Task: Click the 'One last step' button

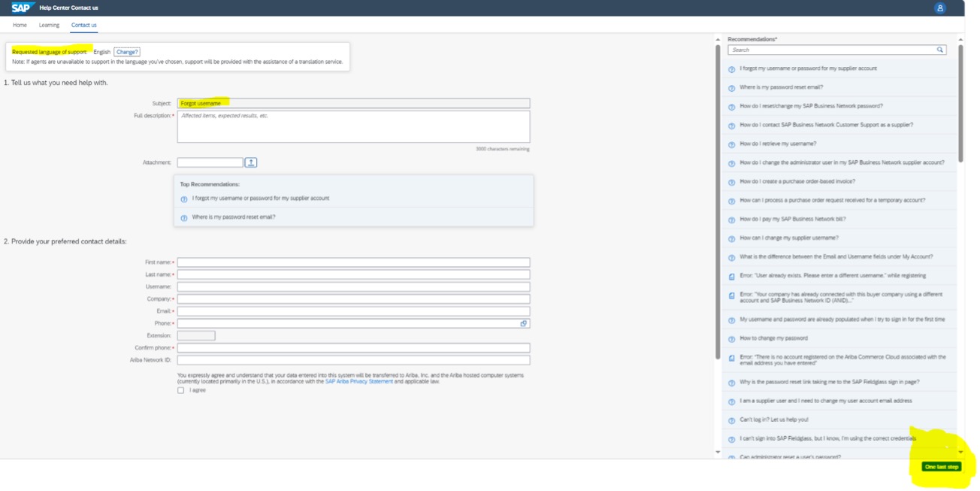Action: [x=942, y=467]
